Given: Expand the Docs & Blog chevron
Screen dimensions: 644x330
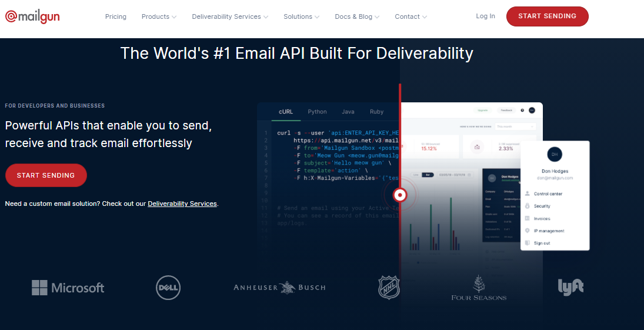Looking at the screenshot, I should click(x=377, y=17).
